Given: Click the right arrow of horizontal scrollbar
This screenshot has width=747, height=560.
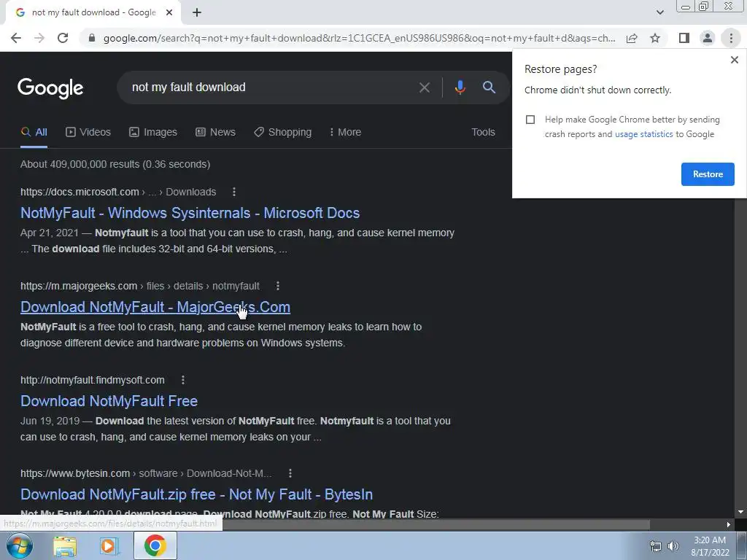Looking at the screenshot, I should point(729,525).
